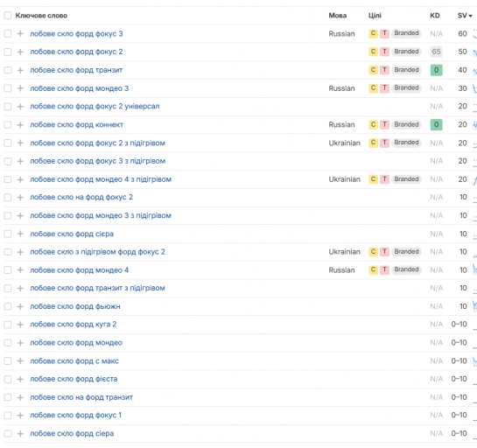The image size is (477, 448).
Task: Click the T intent badge for лобове скло форд фокус 2
Action: point(385,52)
